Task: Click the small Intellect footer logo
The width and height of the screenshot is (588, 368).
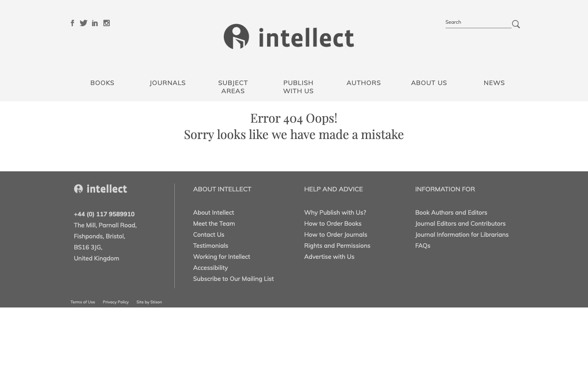Action: (x=100, y=189)
